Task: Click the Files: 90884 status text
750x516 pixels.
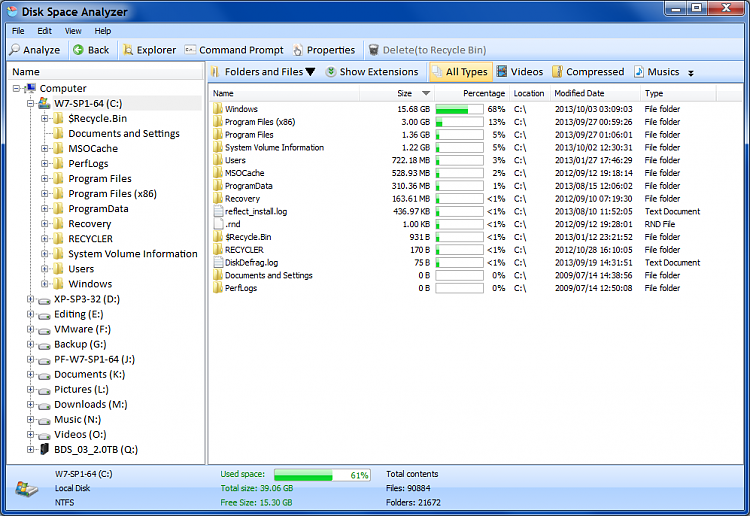Action: coord(408,488)
